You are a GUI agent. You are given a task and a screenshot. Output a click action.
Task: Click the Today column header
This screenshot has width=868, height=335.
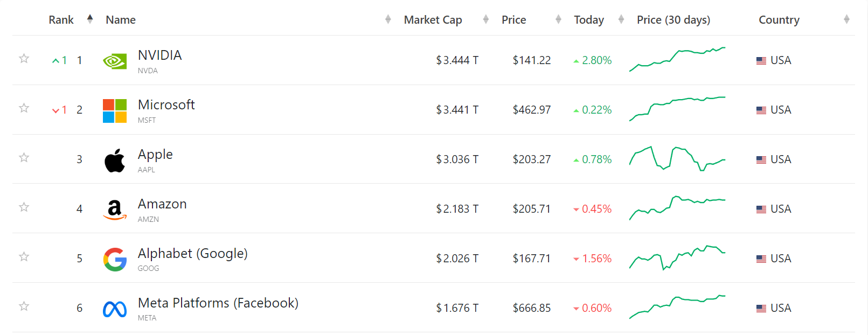589,20
